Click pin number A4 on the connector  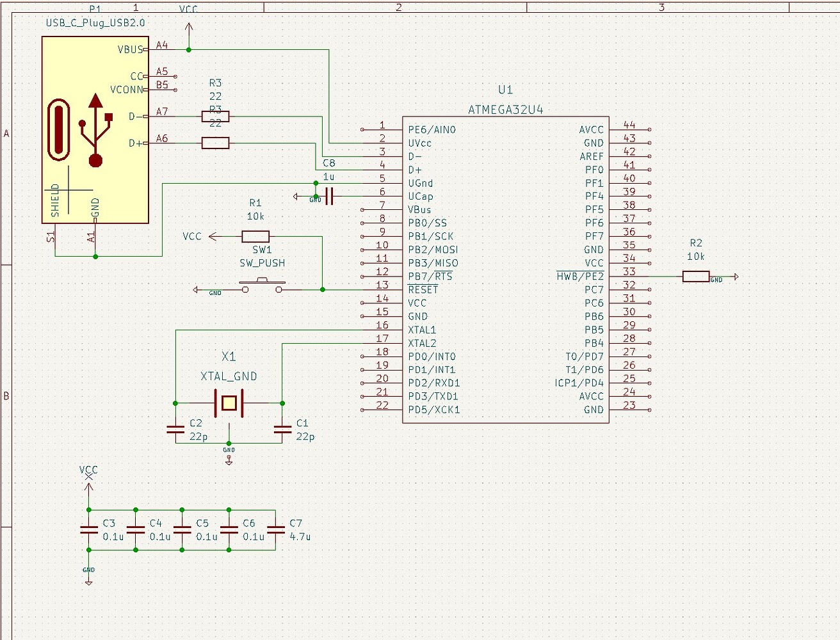tap(162, 45)
